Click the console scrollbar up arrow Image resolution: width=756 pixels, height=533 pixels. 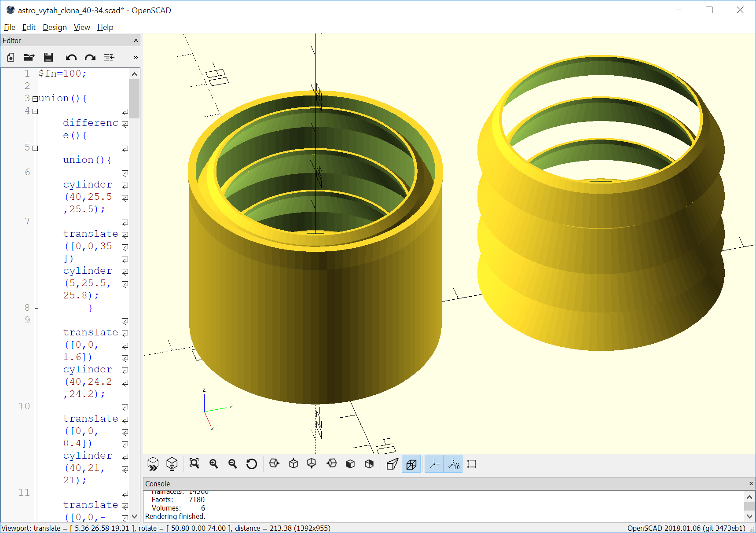[750, 497]
